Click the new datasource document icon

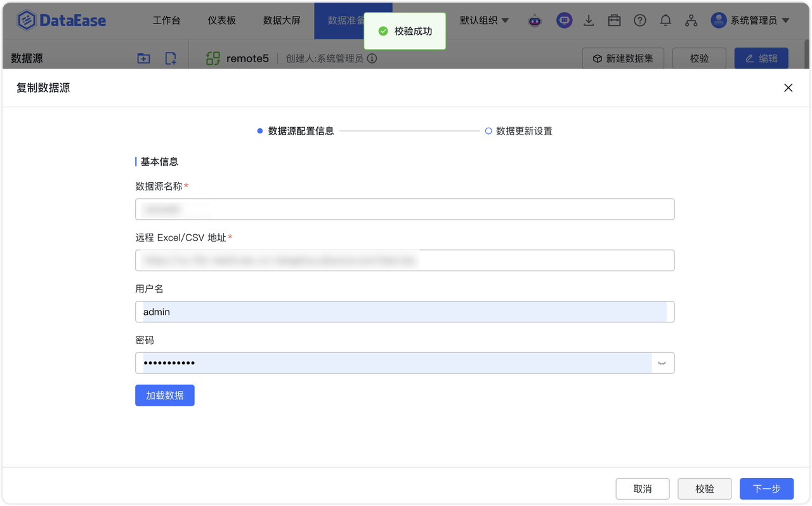click(169, 58)
